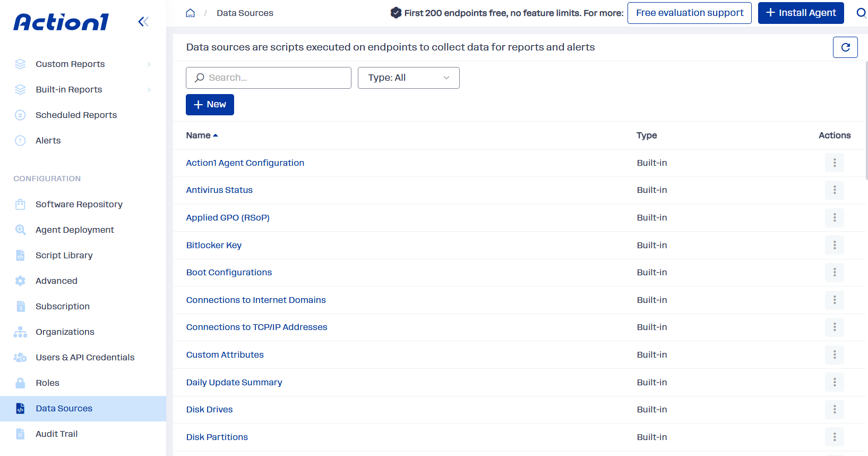Viewport: 868px width, 456px height.
Task: Expand the Built-in Reports submenu arrow
Action: click(149, 89)
